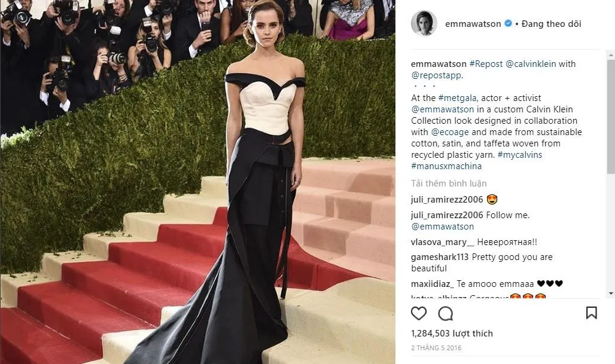View who liked via 1,284,503 lượt thích
Screen dimensions: 615x364
pyautogui.click(x=452, y=334)
